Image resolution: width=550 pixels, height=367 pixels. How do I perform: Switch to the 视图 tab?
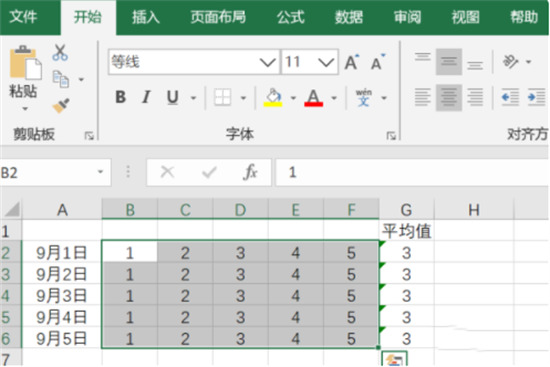click(465, 16)
